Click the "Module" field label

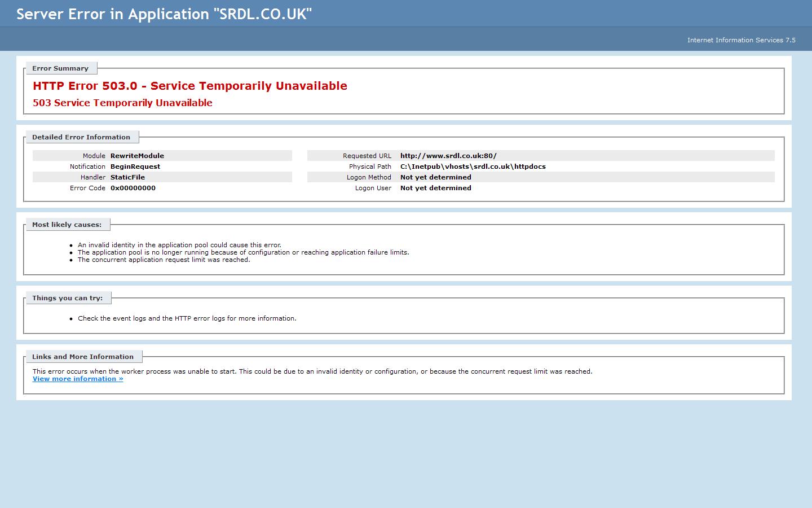[94, 156]
